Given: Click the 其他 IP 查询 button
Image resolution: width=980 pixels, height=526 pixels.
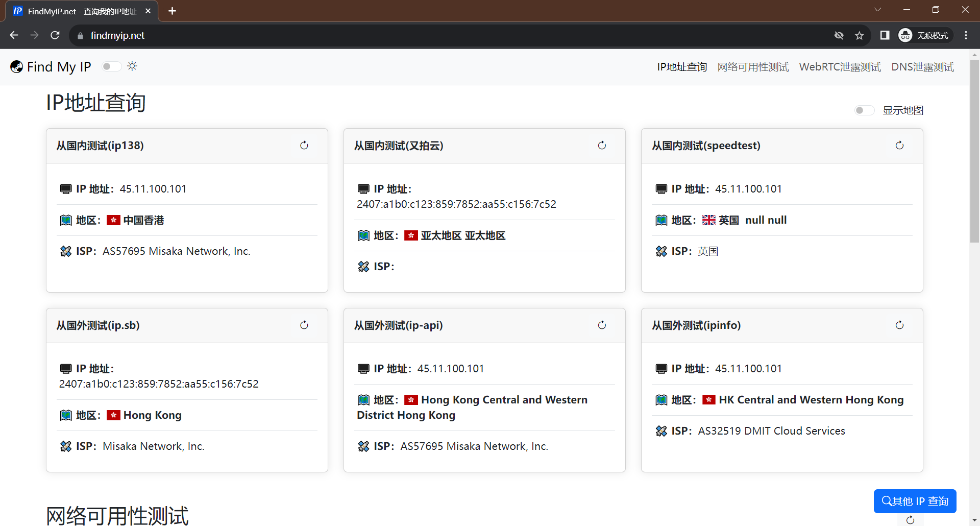Looking at the screenshot, I should coord(915,501).
